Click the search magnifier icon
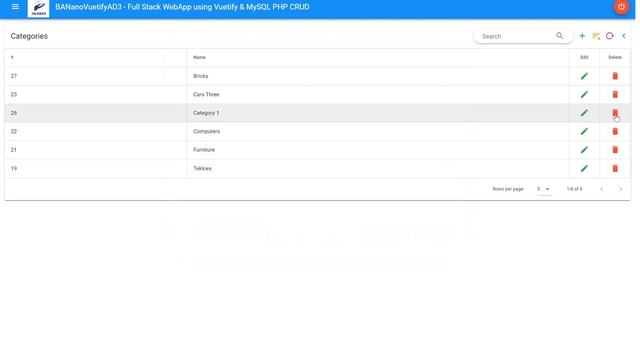The image size is (640, 360). [560, 36]
